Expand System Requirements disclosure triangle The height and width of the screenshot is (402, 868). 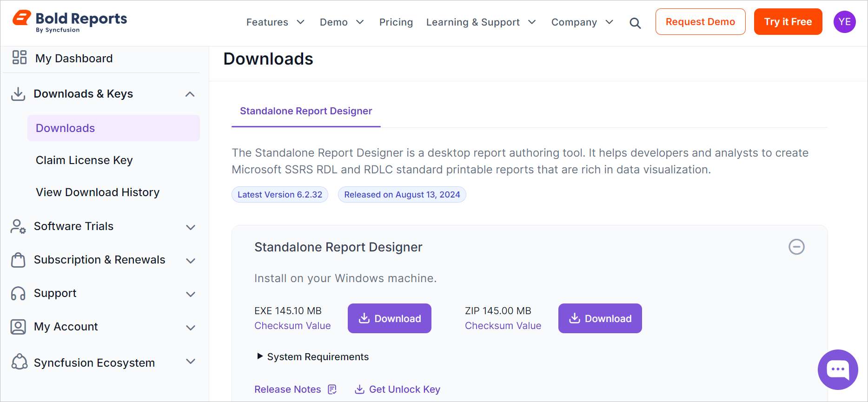(260, 356)
